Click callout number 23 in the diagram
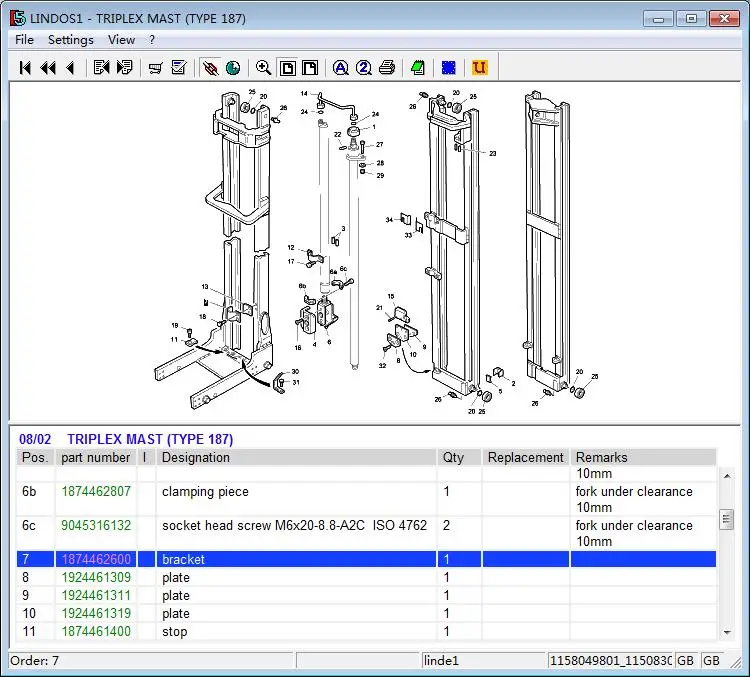Screen dimensions: 750x677 coord(493,154)
